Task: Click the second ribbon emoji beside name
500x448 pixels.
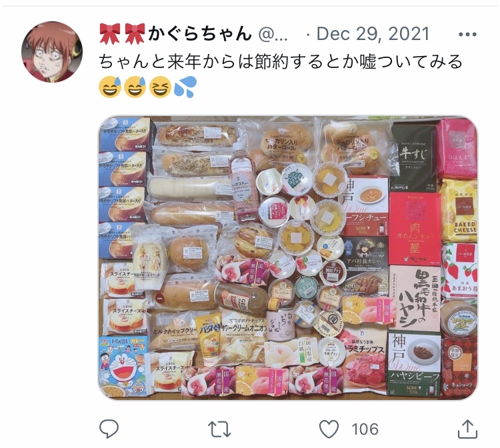Action: click(135, 33)
